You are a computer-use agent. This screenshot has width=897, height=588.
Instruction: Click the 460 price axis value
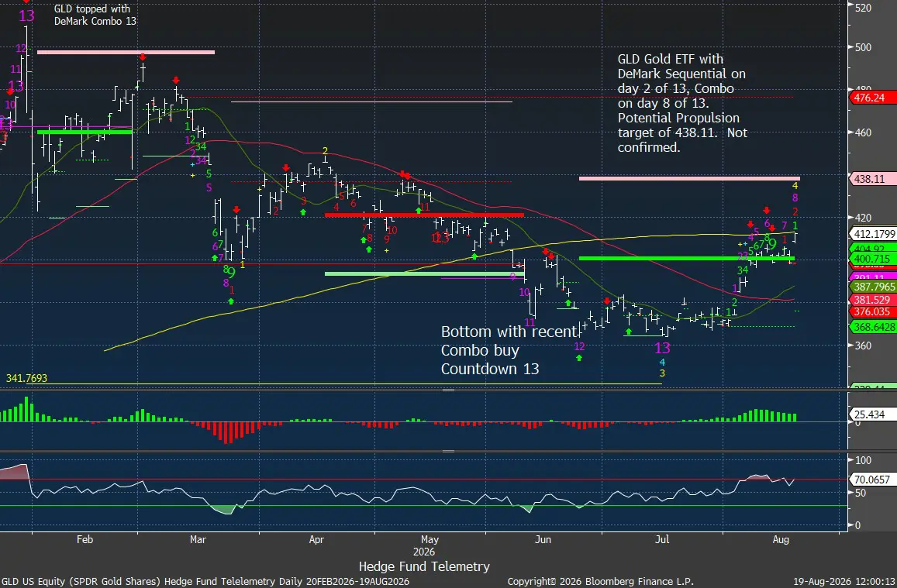click(x=863, y=132)
